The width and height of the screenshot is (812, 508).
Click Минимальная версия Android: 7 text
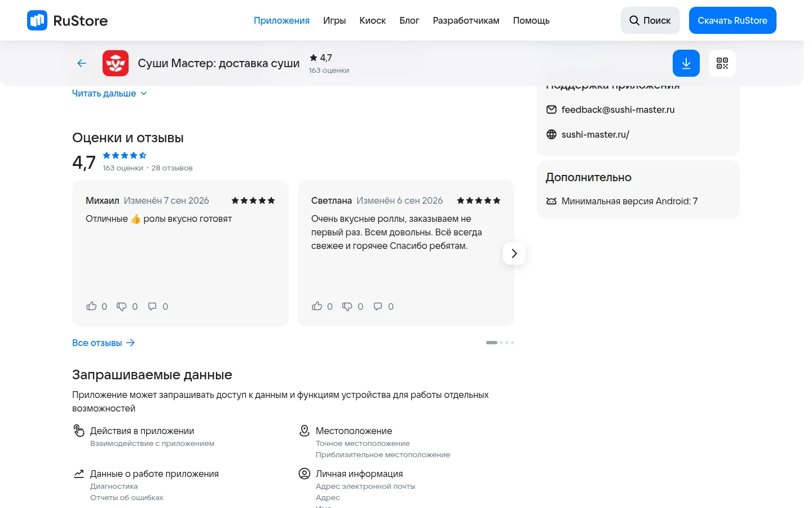pyautogui.click(x=630, y=201)
